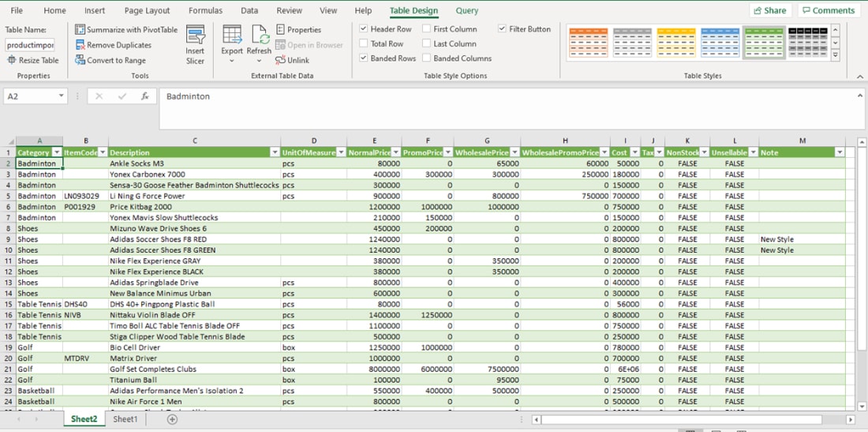Open the Page Layout tab

click(x=148, y=10)
